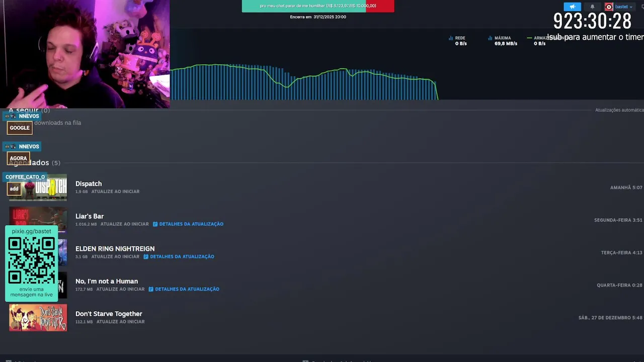Click the 923:30:28 subathon timer
The height and width of the screenshot is (362, 644).
pyautogui.click(x=592, y=21)
